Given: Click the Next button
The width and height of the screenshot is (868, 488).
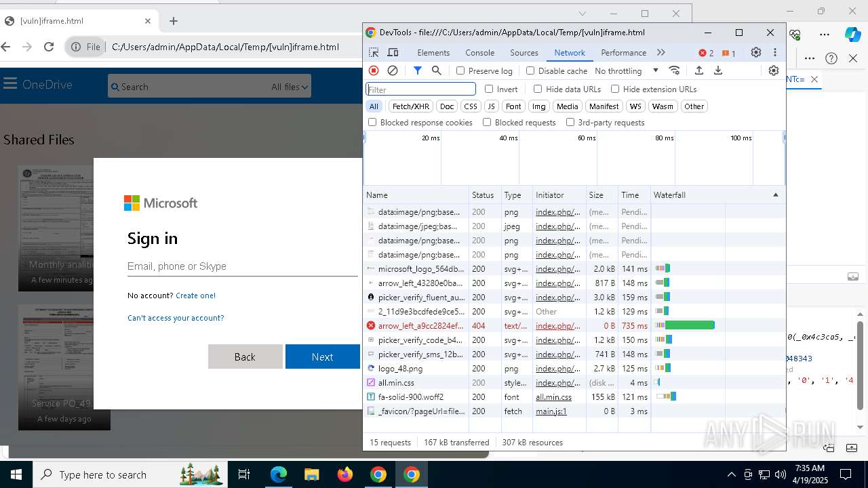Looking at the screenshot, I should 322,357.
